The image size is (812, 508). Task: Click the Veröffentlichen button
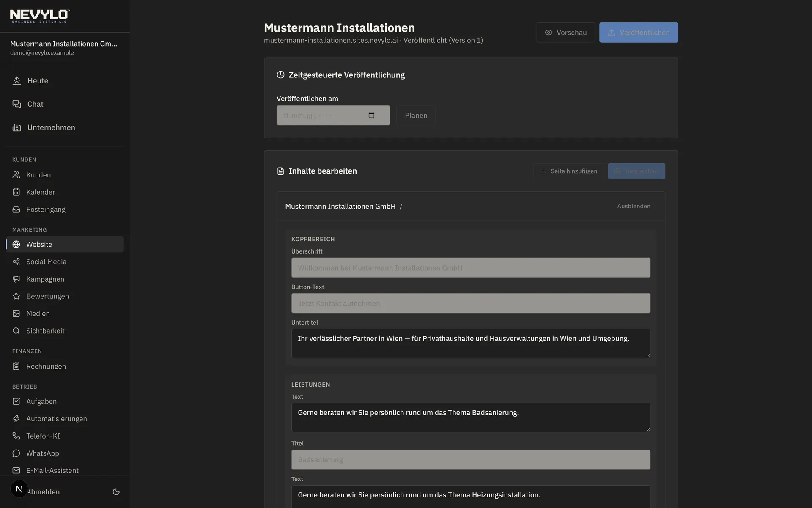(x=639, y=33)
